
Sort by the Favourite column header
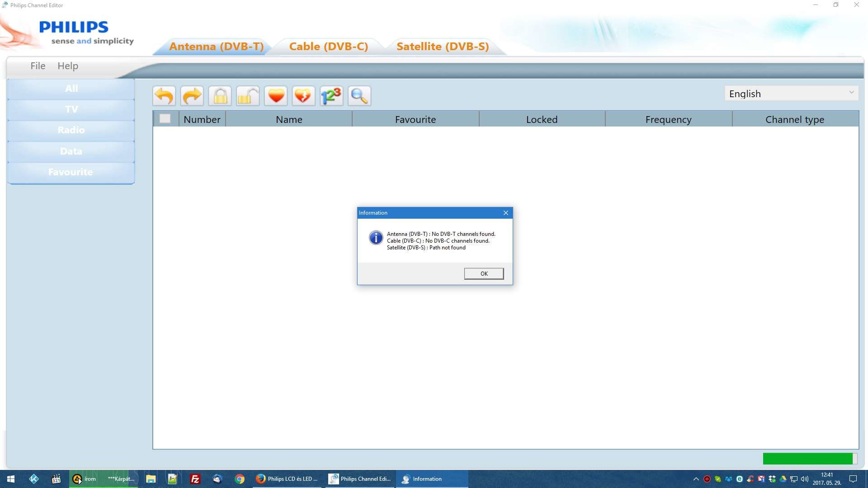415,119
